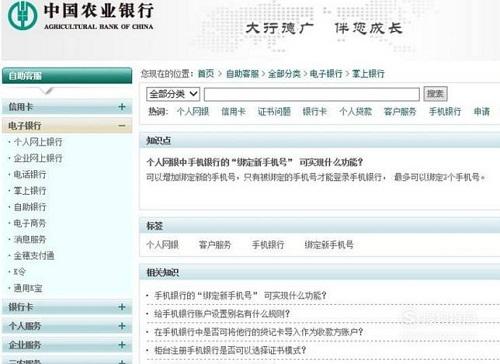Click the 手机银行 tag under 标签
Image resolution: width=500 pixels, height=364 pixels.
268,245
